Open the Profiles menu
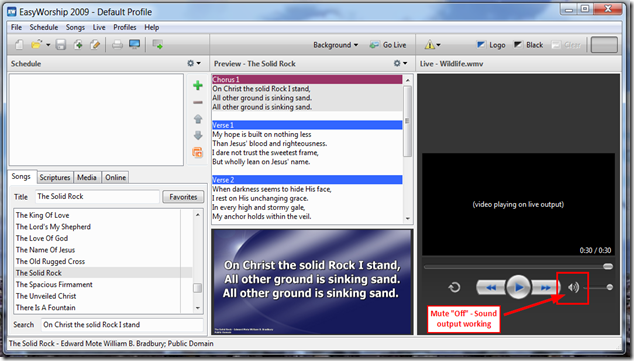Viewport: 634px width, 361px height. point(125,27)
